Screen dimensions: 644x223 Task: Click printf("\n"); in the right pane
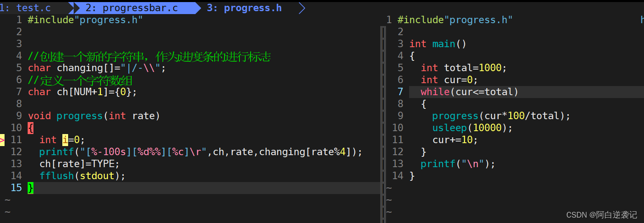(x=458, y=164)
